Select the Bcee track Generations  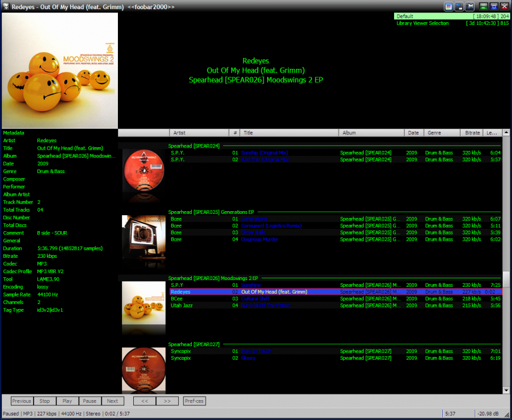pos(335,219)
